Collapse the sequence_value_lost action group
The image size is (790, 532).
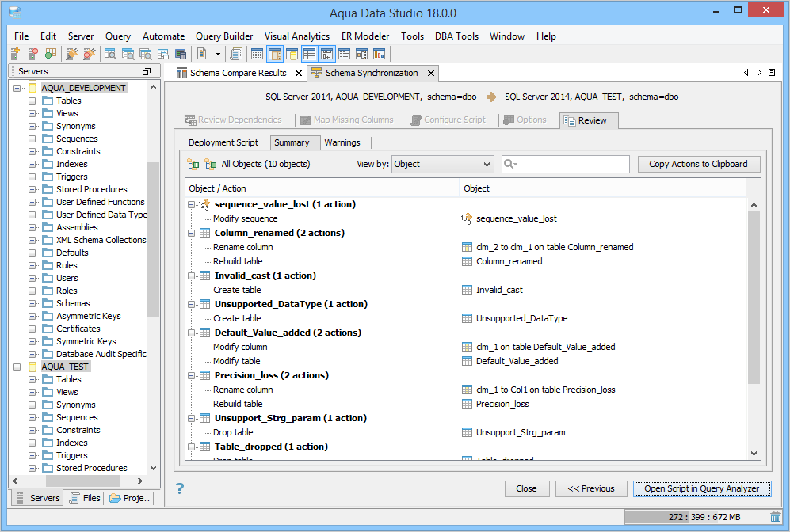192,205
